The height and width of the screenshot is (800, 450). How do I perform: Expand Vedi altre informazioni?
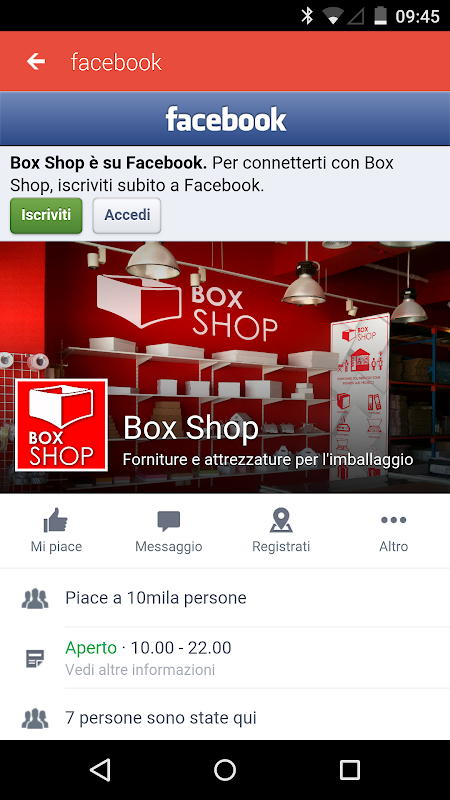140,669
